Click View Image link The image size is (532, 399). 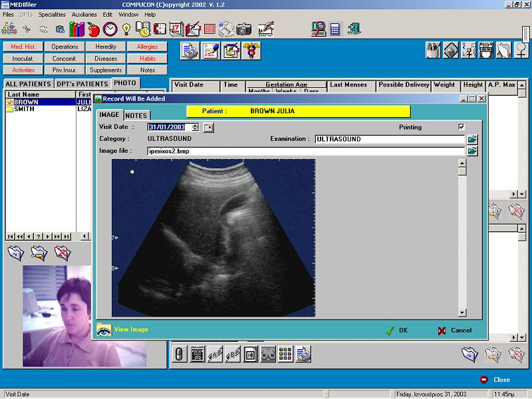tap(123, 329)
